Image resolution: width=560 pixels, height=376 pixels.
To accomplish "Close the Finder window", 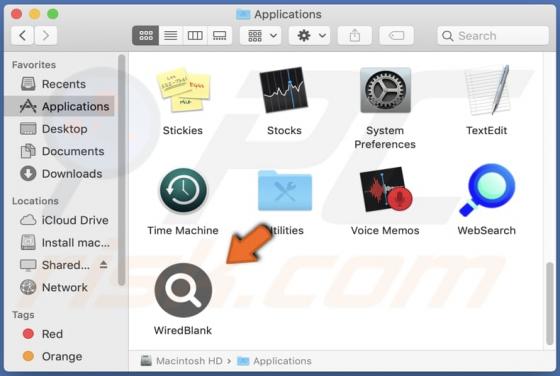I will 16,14.
